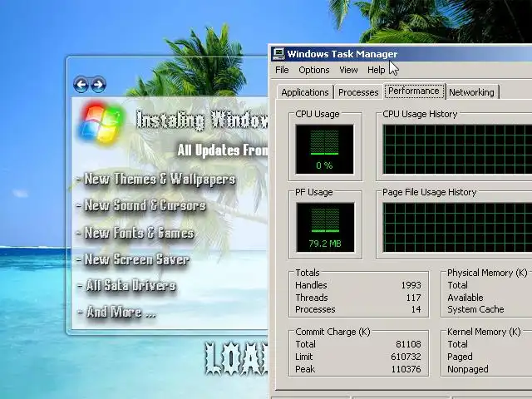
Task: Click the 'Instaling Window' title in installer
Action: 202,120
